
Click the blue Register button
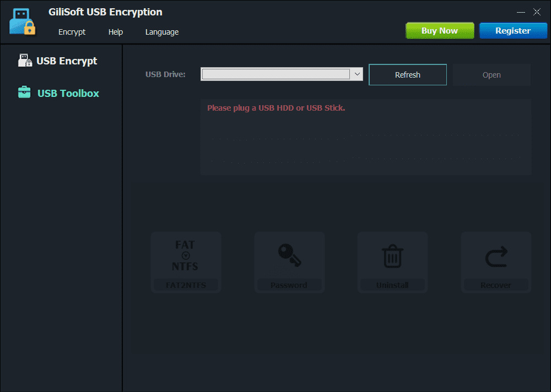[x=513, y=31]
